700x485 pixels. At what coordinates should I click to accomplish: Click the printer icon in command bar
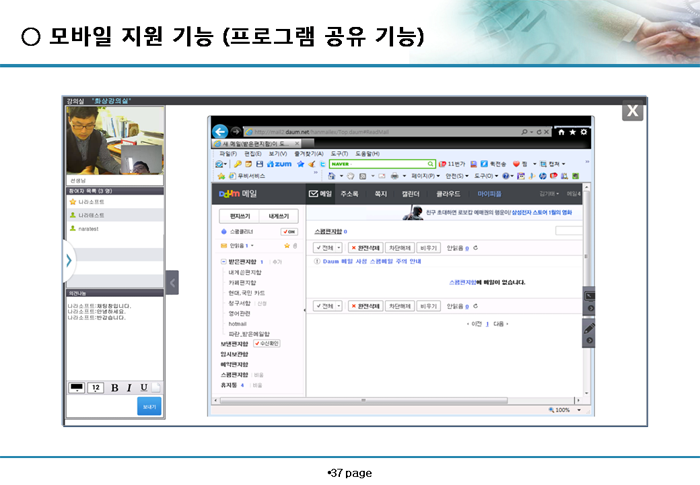pyautogui.click(x=395, y=176)
